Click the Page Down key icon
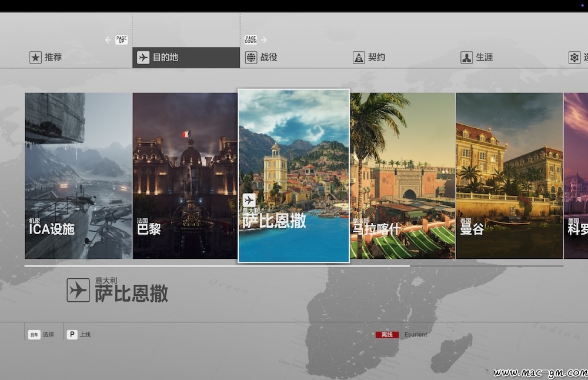The image size is (588, 380). [250, 40]
